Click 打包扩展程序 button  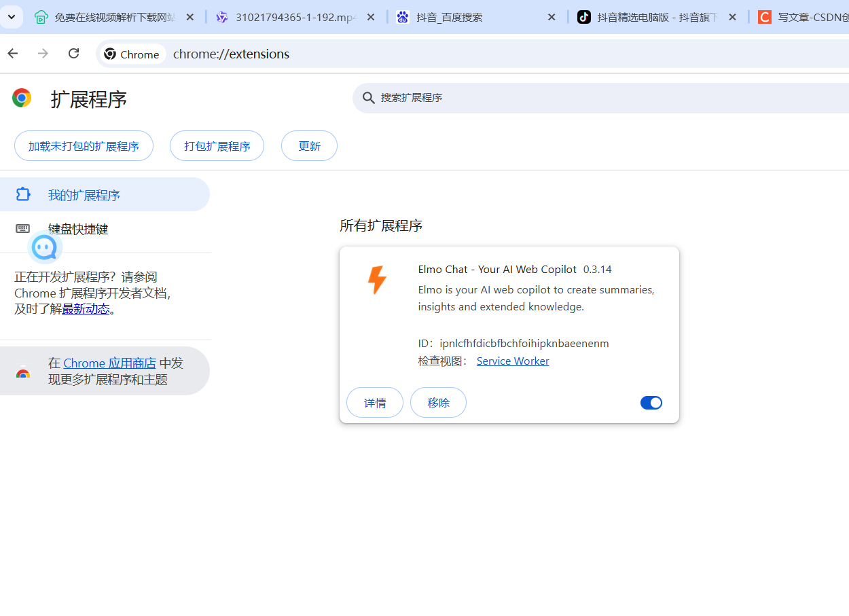pos(217,146)
